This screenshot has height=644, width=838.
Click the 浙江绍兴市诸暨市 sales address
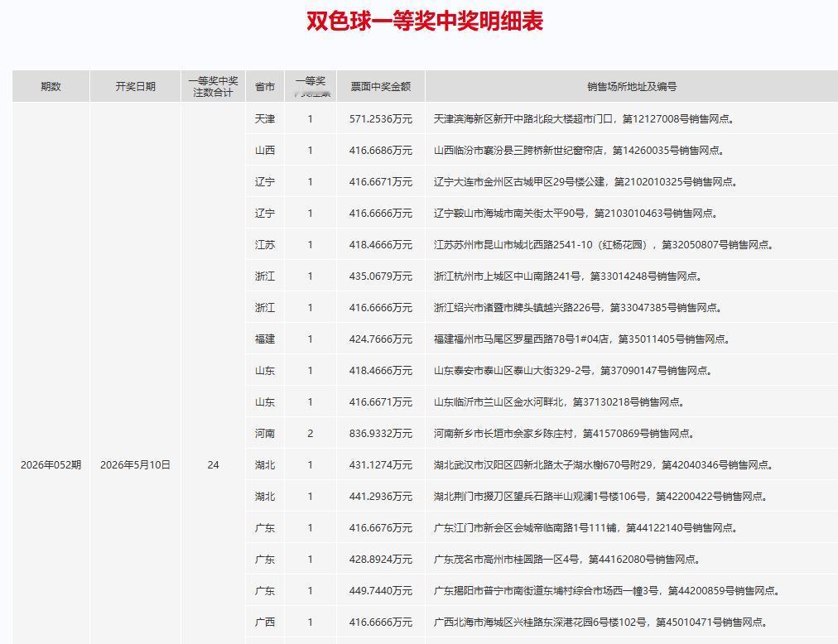point(578,308)
